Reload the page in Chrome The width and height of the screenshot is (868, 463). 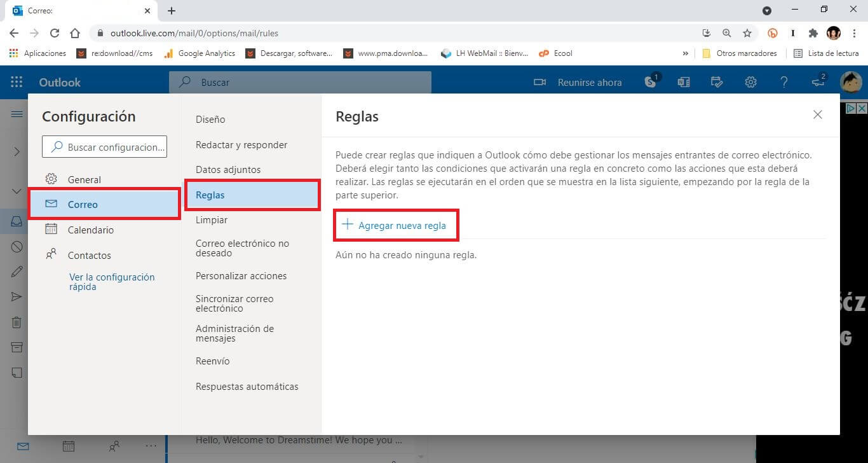click(55, 33)
